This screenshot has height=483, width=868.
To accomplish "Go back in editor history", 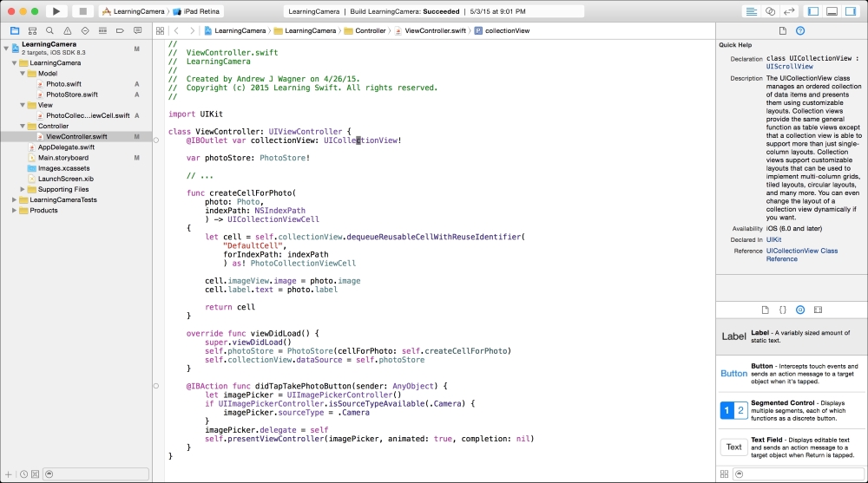I will (176, 31).
